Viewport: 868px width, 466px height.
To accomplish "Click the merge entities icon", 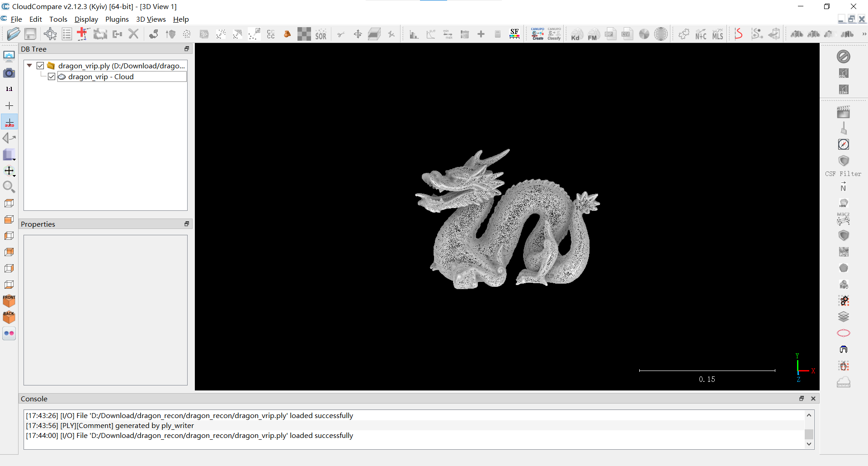I will (118, 34).
